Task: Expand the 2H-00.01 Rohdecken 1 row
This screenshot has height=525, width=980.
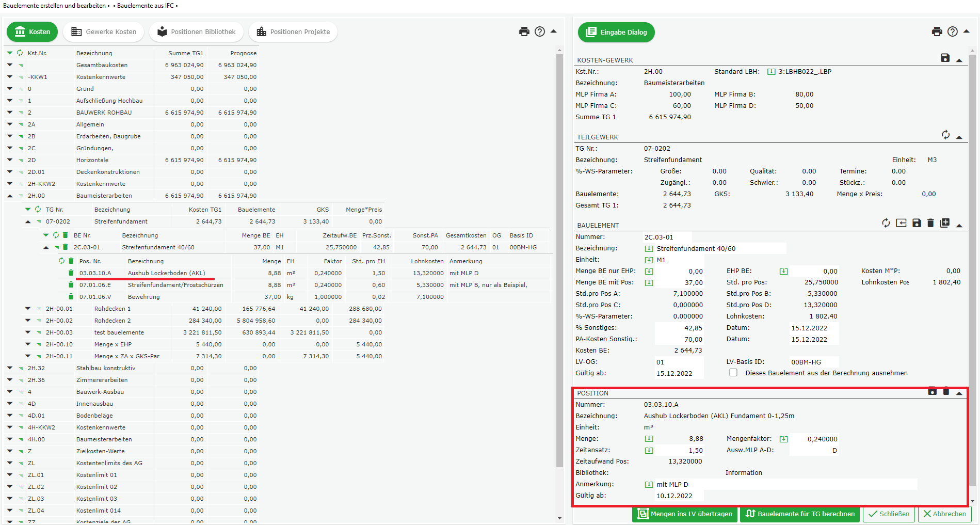Action: point(28,309)
